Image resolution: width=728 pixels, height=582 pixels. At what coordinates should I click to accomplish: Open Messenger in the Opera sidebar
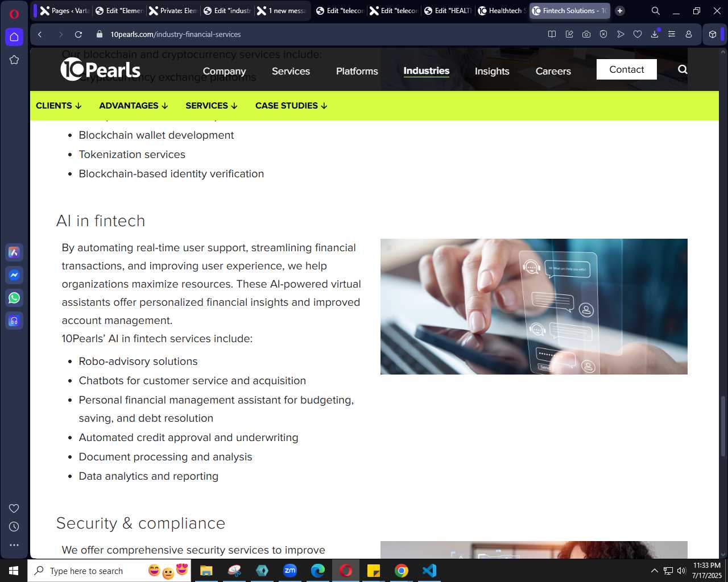[14, 275]
